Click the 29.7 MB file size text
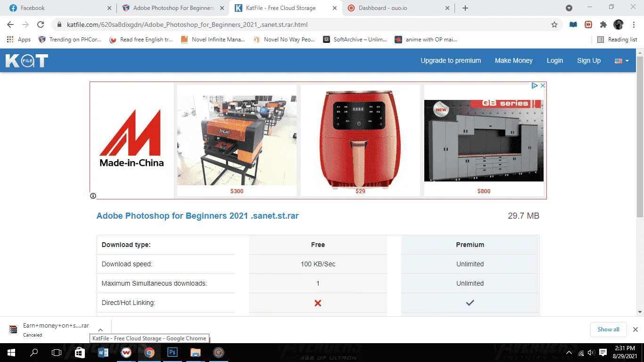The width and height of the screenshot is (644, 362). point(523,216)
